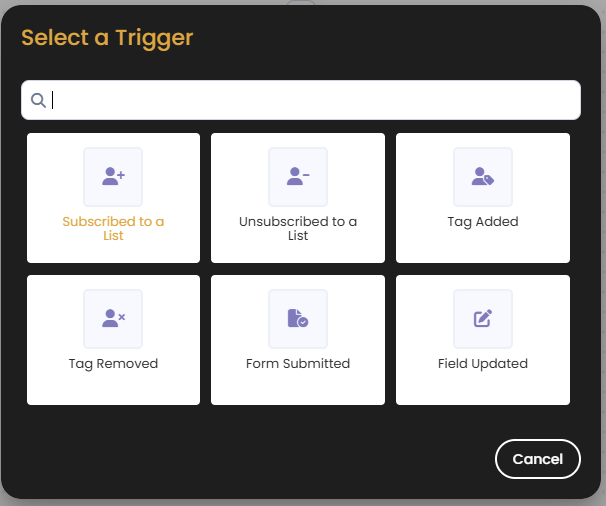
Task: Select the Tag Added trigger card tile
Action: (483, 250)
